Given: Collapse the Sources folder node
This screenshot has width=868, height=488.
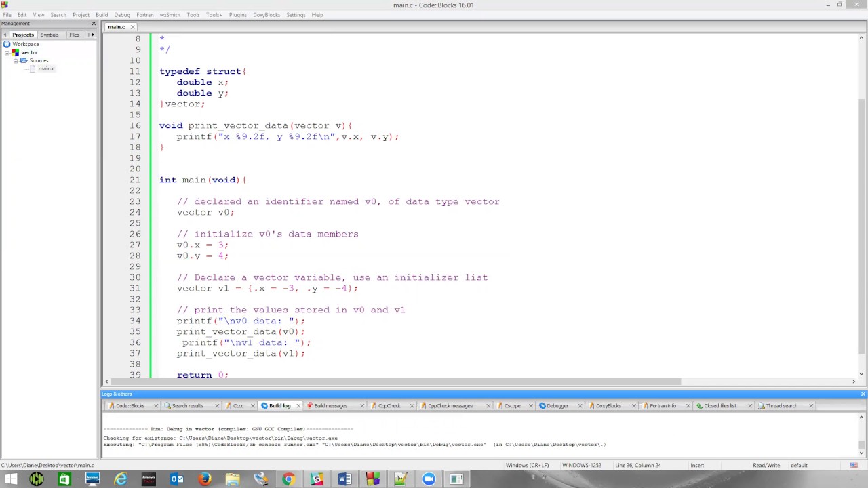Looking at the screenshot, I should 16,60.
